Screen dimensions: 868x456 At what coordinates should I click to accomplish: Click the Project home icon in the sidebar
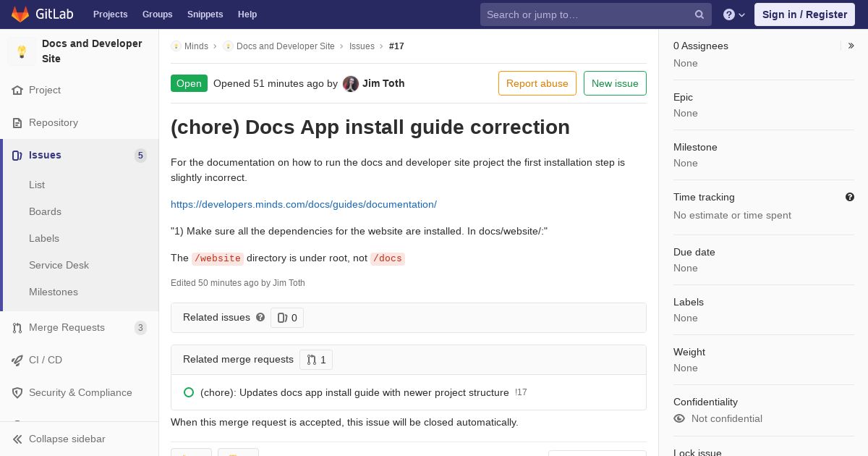[x=17, y=90]
